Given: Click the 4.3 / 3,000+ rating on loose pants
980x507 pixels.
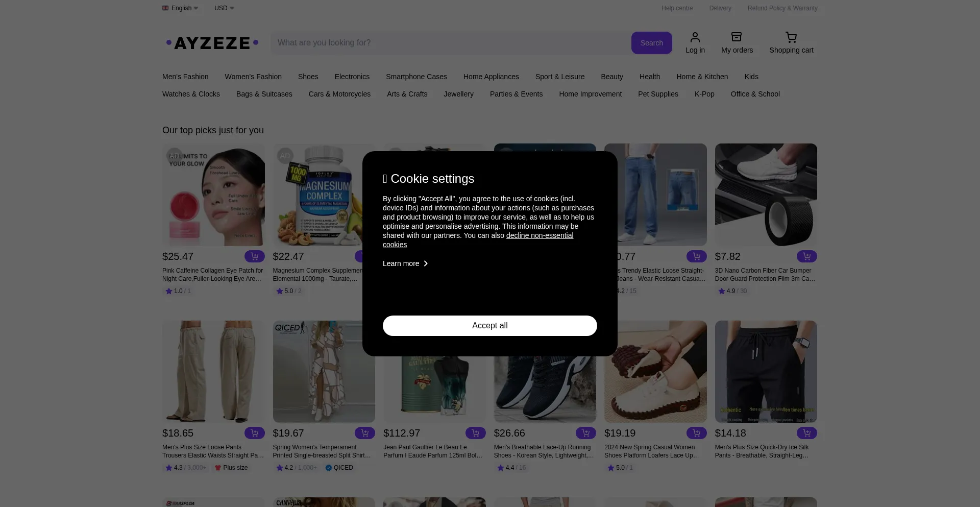Looking at the screenshot, I should pyautogui.click(x=186, y=468).
